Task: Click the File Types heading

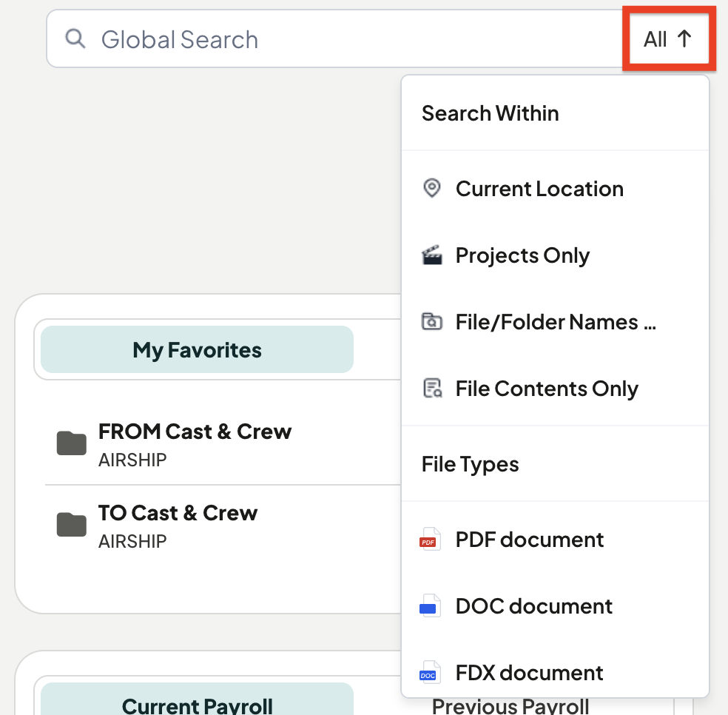Action: pyautogui.click(x=470, y=464)
